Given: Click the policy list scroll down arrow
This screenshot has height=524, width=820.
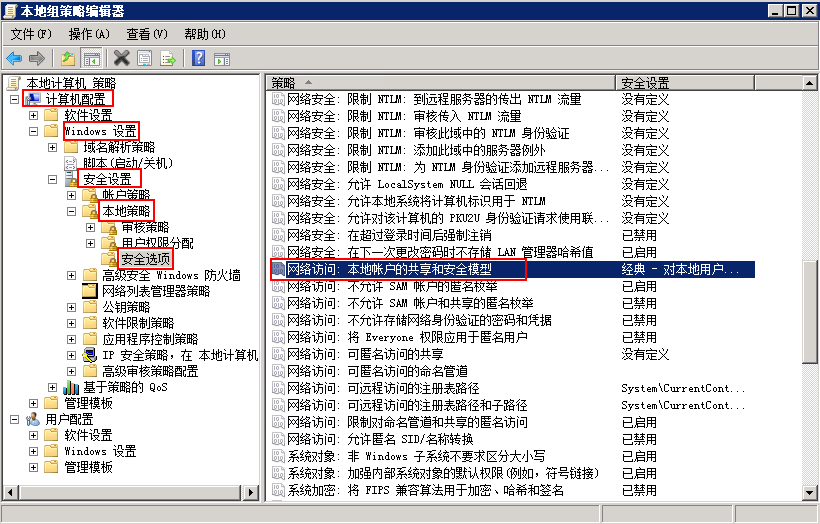Looking at the screenshot, I should click(x=809, y=492).
